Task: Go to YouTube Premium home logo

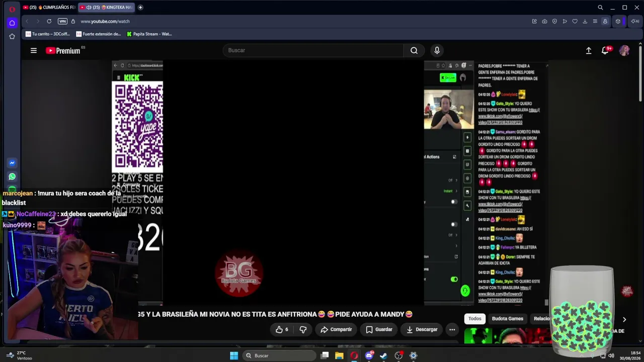Action: [63, 50]
